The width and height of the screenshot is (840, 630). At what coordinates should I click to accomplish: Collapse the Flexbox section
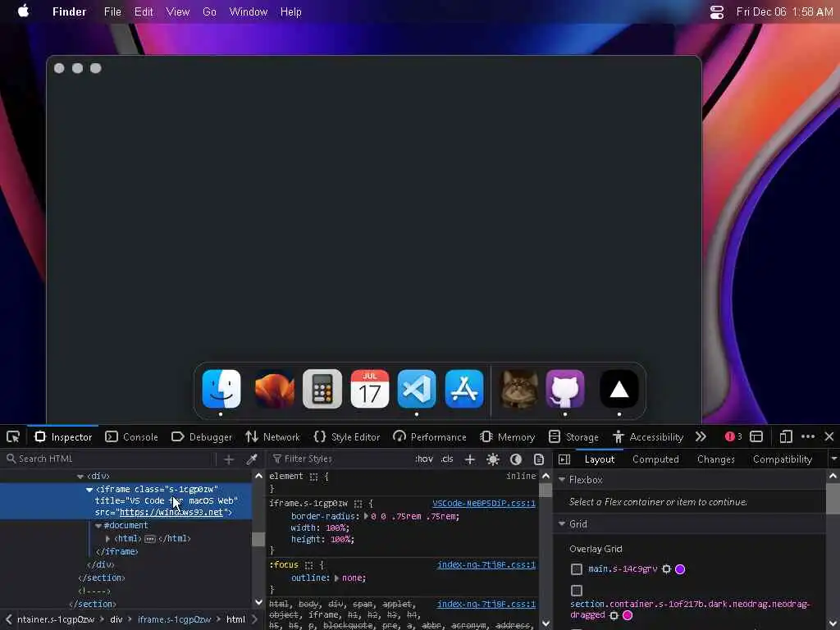[562, 479]
